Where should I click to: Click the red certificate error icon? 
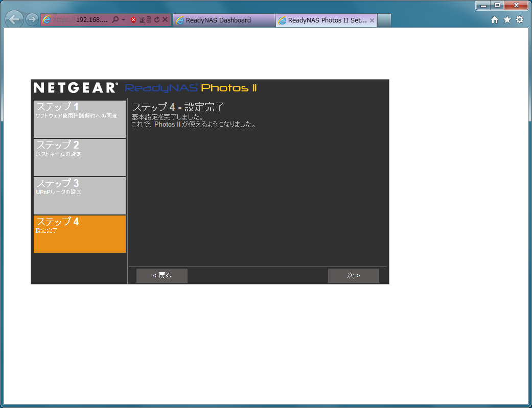[133, 20]
